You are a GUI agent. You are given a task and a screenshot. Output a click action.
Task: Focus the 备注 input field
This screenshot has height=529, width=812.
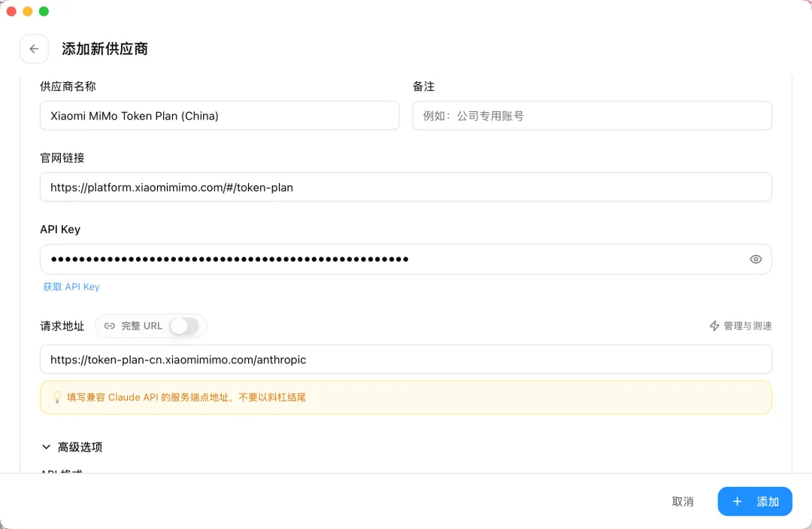tap(592, 116)
